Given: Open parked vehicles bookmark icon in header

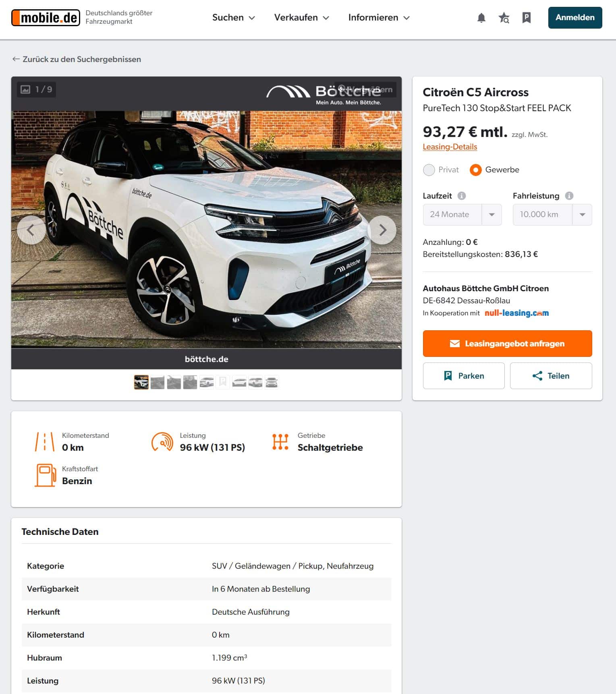Looking at the screenshot, I should coord(526,18).
